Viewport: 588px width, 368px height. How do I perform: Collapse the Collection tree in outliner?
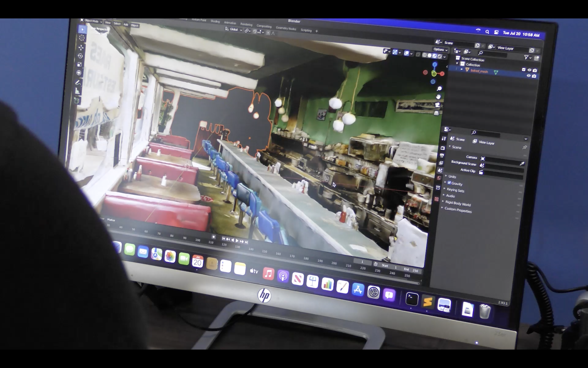tap(457, 64)
